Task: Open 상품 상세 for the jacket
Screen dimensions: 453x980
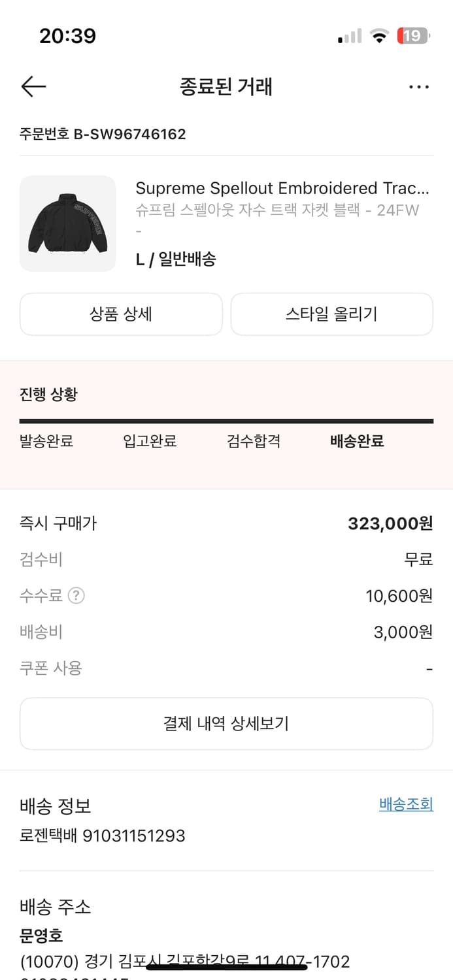Action: (121, 314)
